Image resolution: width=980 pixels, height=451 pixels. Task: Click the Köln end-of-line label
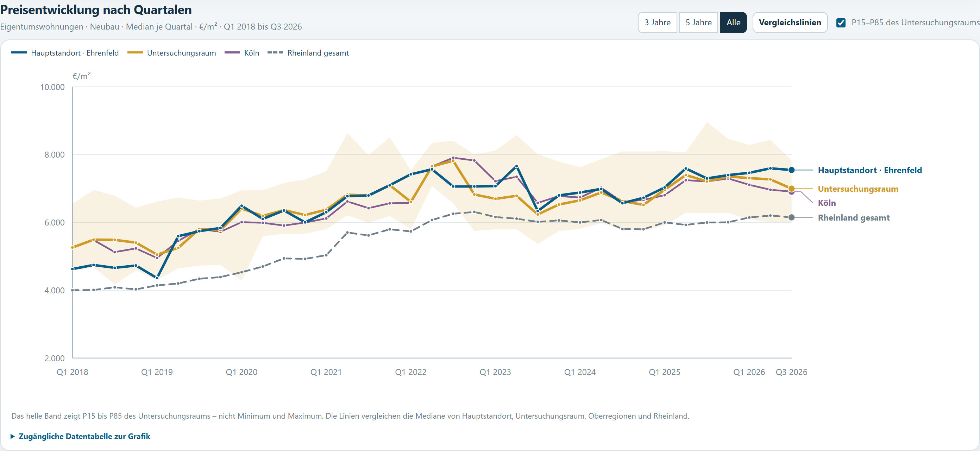827,203
